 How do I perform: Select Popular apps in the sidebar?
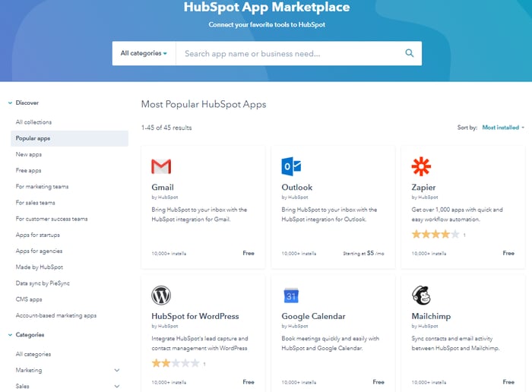pyautogui.click(x=33, y=138)
